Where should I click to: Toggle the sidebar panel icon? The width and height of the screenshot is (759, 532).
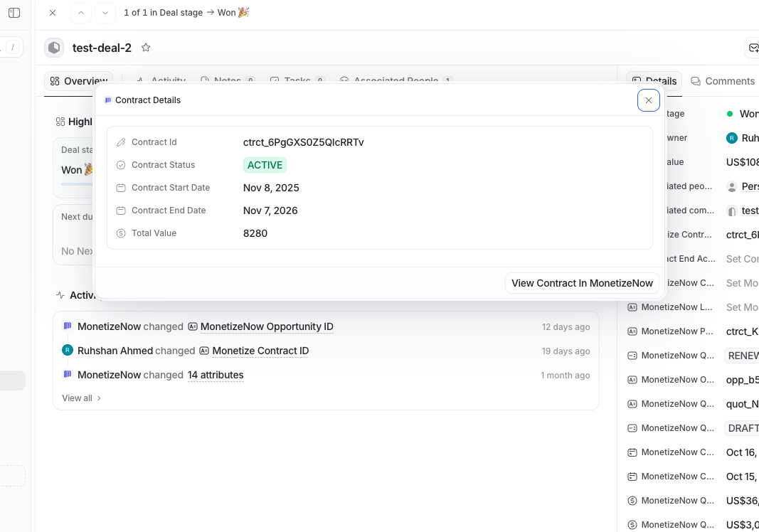(x=14, y=13)
